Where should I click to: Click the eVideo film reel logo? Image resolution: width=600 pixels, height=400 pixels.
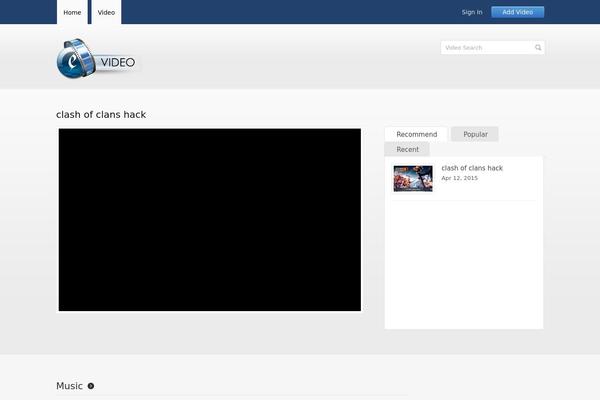(98, 59)
